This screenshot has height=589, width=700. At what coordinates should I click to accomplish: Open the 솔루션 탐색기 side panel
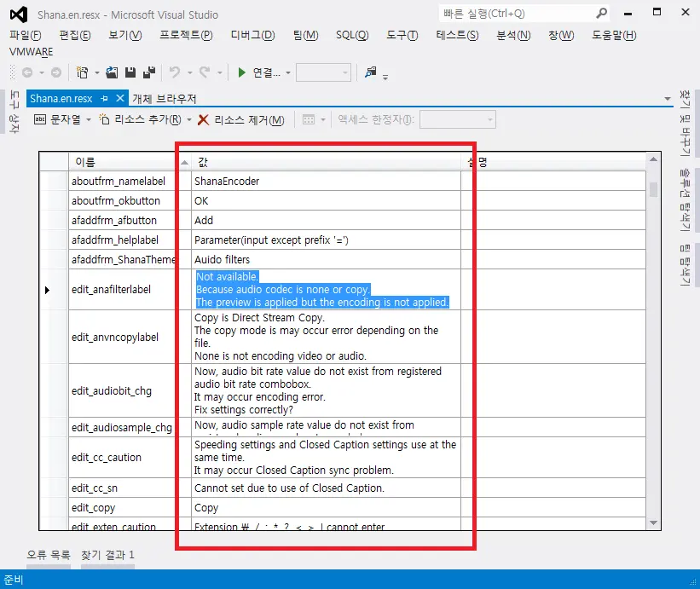click(685, 199)
